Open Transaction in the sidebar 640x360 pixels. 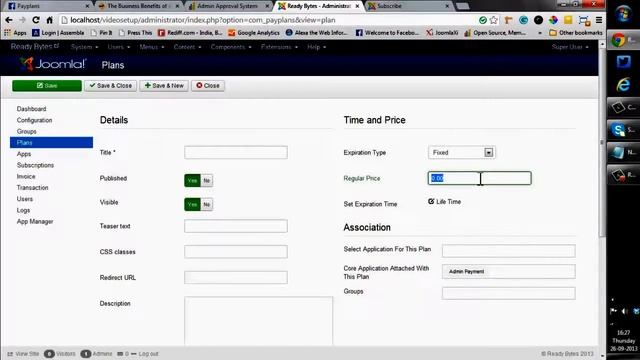pyautogui.click(x=32, y=187)
